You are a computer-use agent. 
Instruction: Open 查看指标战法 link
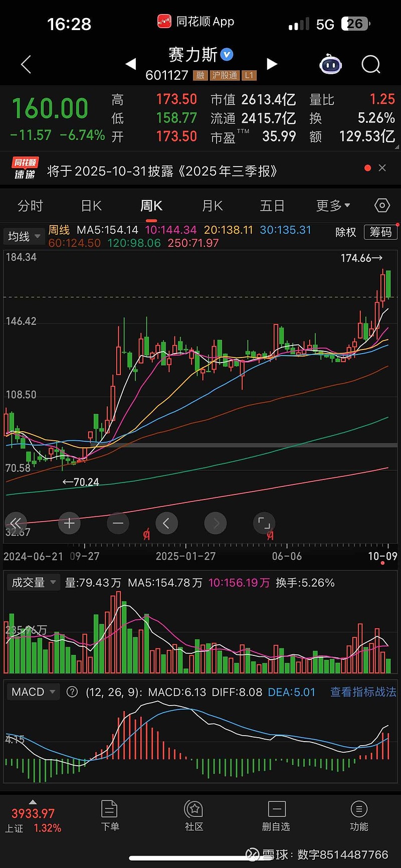pos(363,692)
